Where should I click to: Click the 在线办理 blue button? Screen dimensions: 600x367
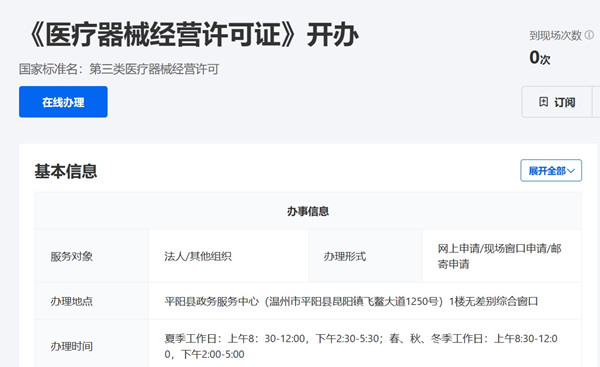[x=63, y=102]
